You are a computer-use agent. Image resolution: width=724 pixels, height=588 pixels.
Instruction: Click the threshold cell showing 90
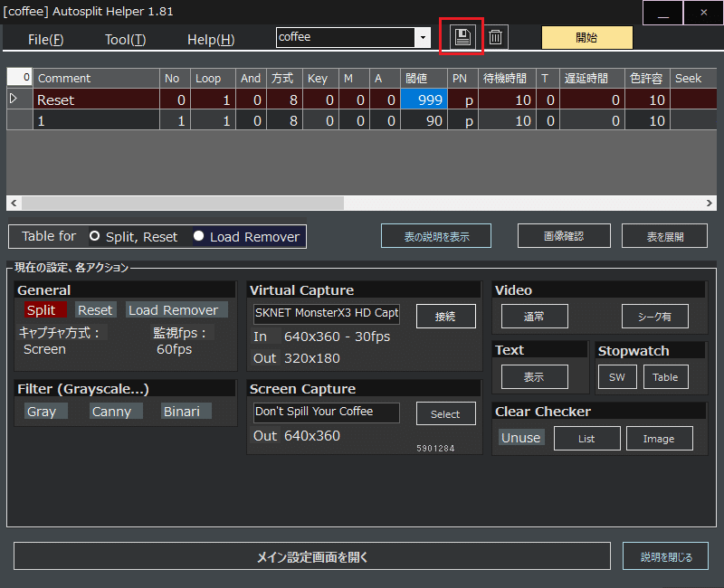point(424,120)
